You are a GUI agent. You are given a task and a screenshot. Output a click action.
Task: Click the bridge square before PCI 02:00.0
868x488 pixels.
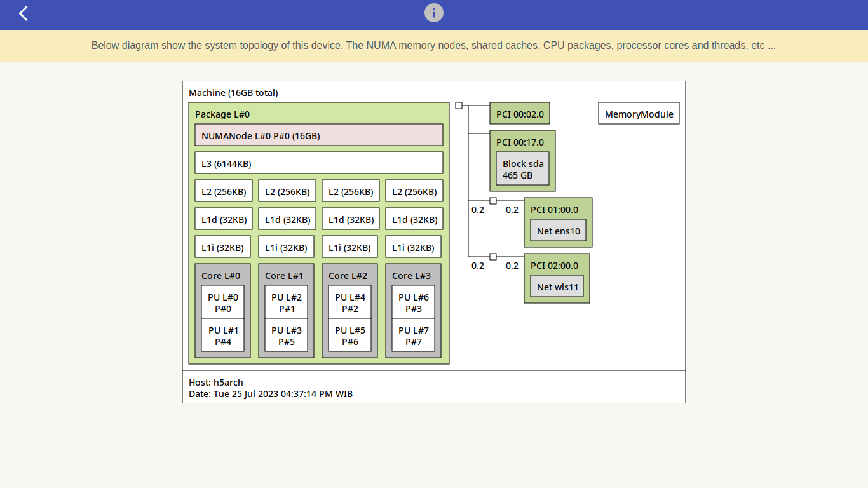493,257
